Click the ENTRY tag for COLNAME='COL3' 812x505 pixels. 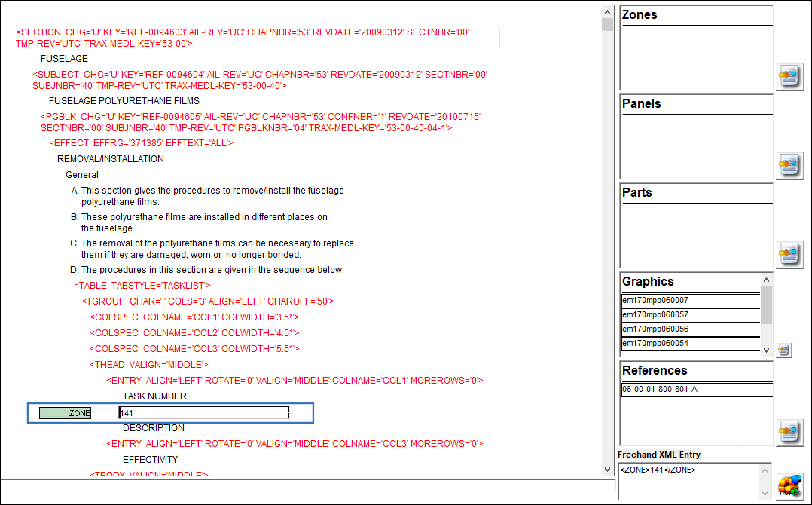[x=295, y=444]
